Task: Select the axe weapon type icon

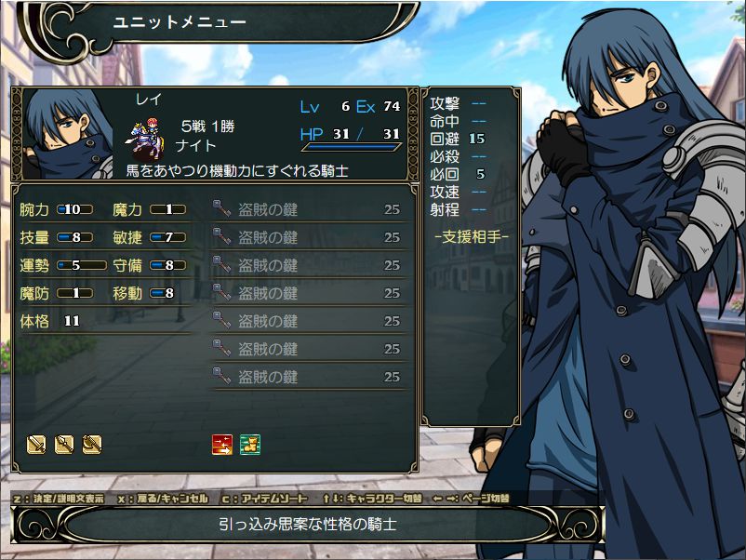Action: click(x=92, y=445)
